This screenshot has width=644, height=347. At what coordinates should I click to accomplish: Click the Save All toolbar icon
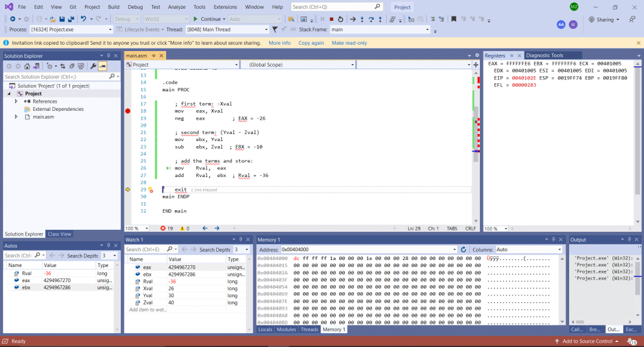point(70,19)
